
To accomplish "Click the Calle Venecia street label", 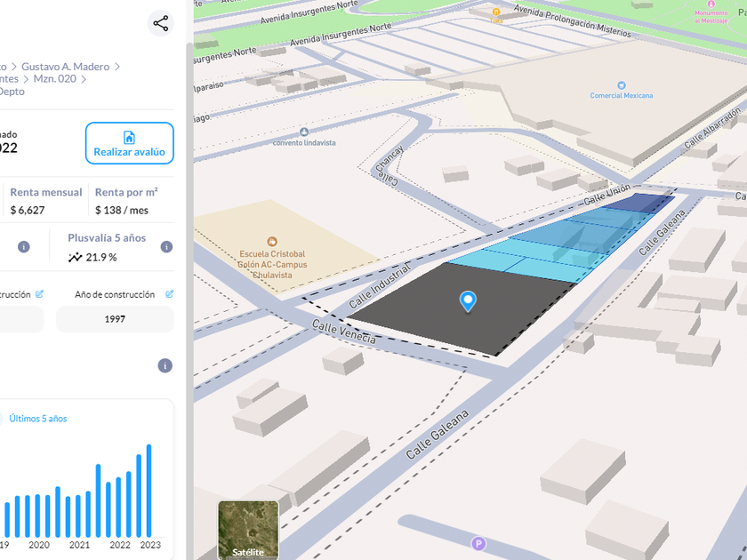I will click(x=344, y=332).
